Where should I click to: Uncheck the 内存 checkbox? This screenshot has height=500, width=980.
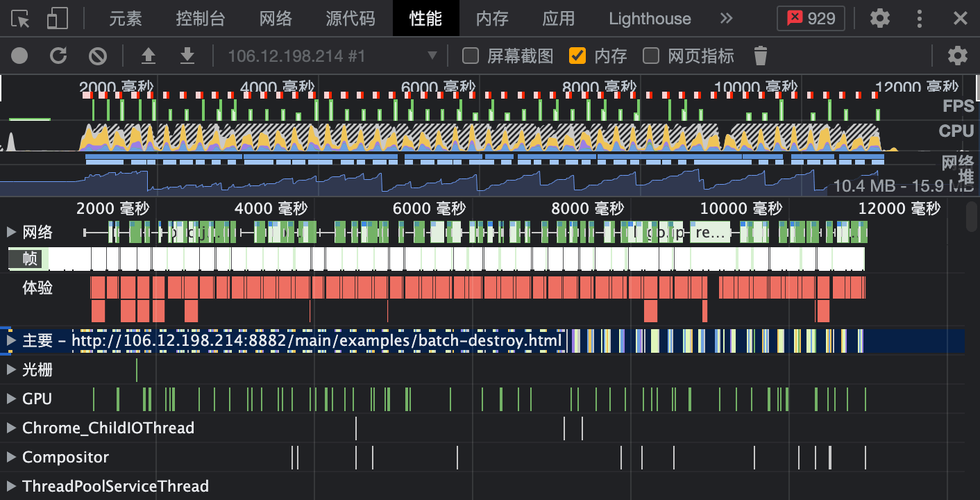point(577,56)
